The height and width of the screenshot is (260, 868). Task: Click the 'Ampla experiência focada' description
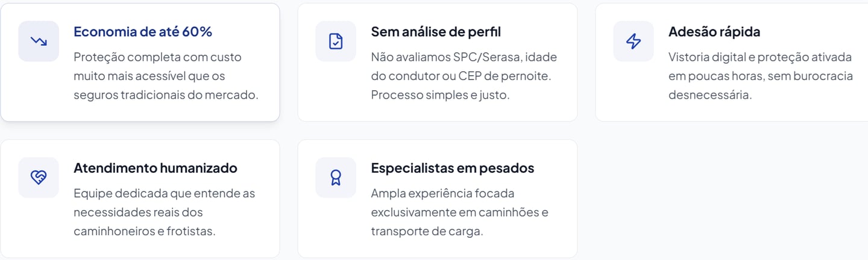click(x=442, y=193)
